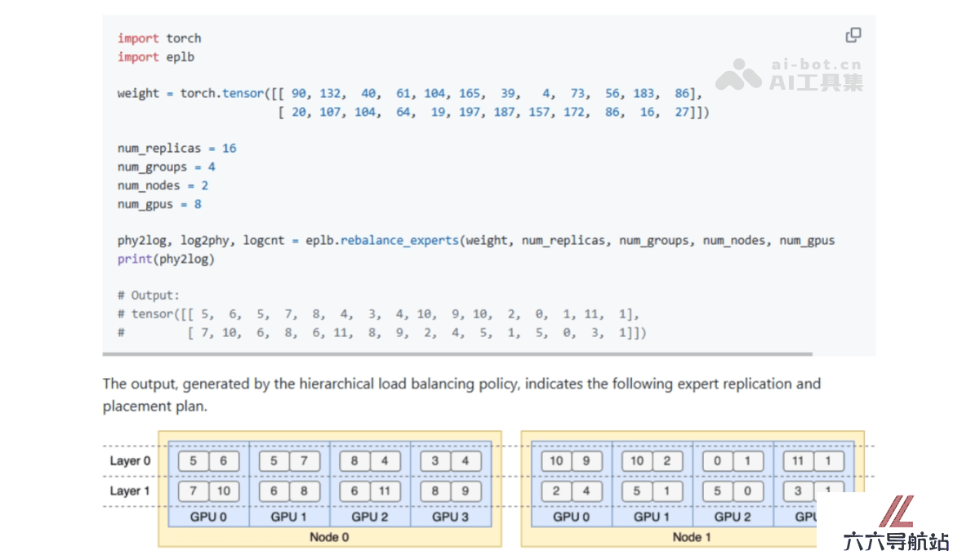Image resolution: width=980 pixels, height=551 pixels.
Task: Click 'eplb.rebalance_experts' in the code
Action: coord(382,241)
